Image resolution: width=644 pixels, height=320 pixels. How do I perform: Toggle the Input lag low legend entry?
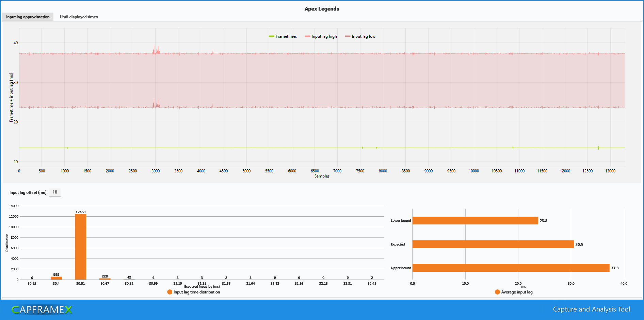point(360,36)
